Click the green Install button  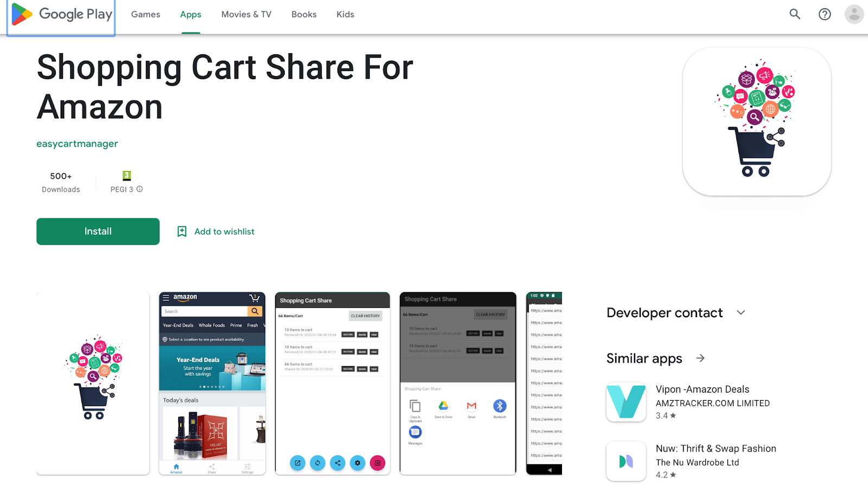coord(98,231)
